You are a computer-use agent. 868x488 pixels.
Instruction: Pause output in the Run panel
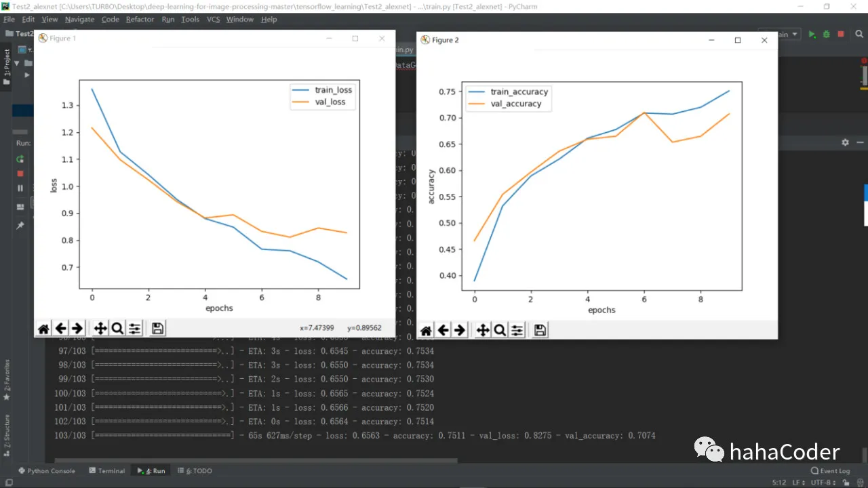[x=20, y=188]
